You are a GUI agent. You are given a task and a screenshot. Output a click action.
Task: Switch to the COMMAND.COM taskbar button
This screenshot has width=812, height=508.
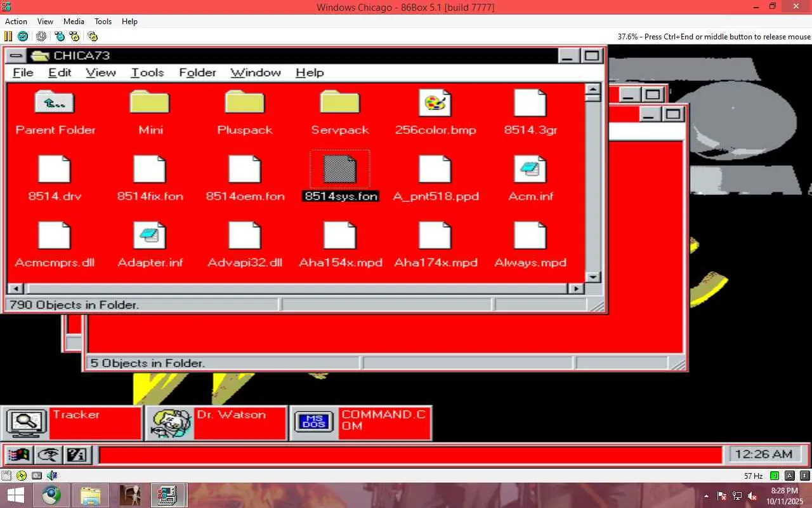pyautogui.click(x=361, y=423)
